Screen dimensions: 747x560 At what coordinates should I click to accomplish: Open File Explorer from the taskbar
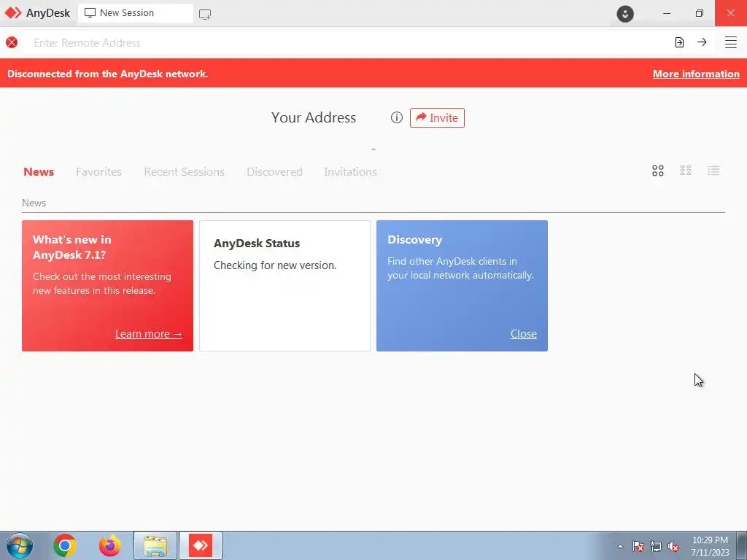pos(155,545)
